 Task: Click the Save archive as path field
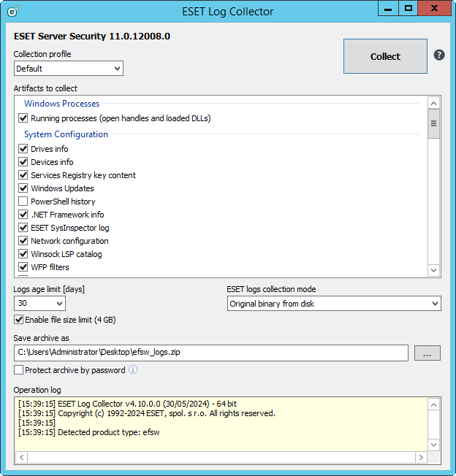211,353
